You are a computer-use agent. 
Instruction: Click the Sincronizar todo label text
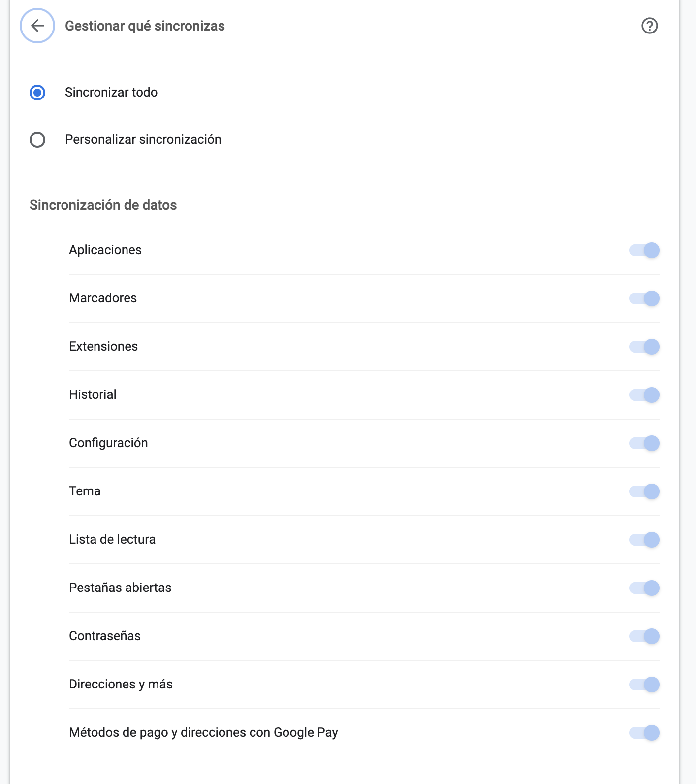coord(111,92)
